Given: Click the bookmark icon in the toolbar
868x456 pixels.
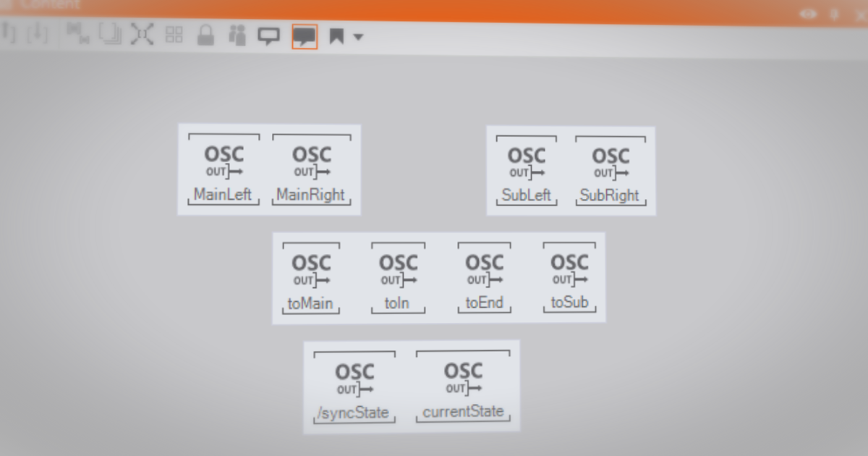Looking at the screenshot, I should [336, 36].
